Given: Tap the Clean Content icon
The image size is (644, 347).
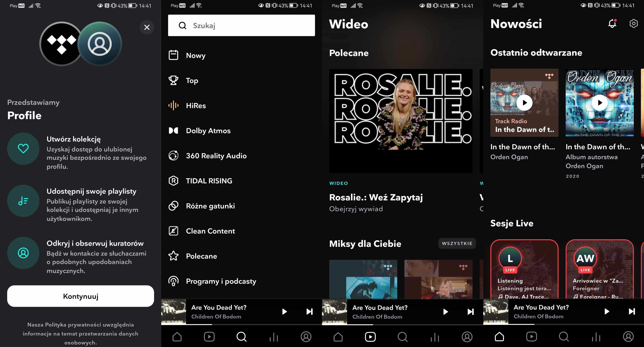Looking at the screenshot, I should pos(173,231).
